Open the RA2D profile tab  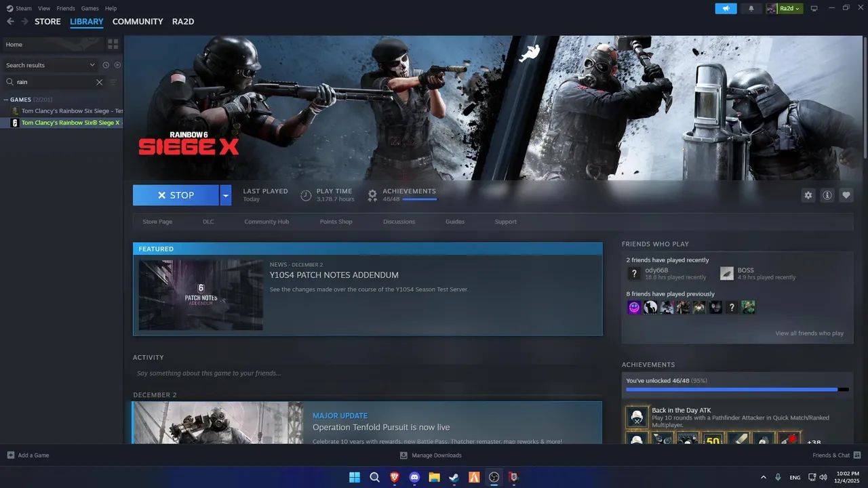[183, 22]
